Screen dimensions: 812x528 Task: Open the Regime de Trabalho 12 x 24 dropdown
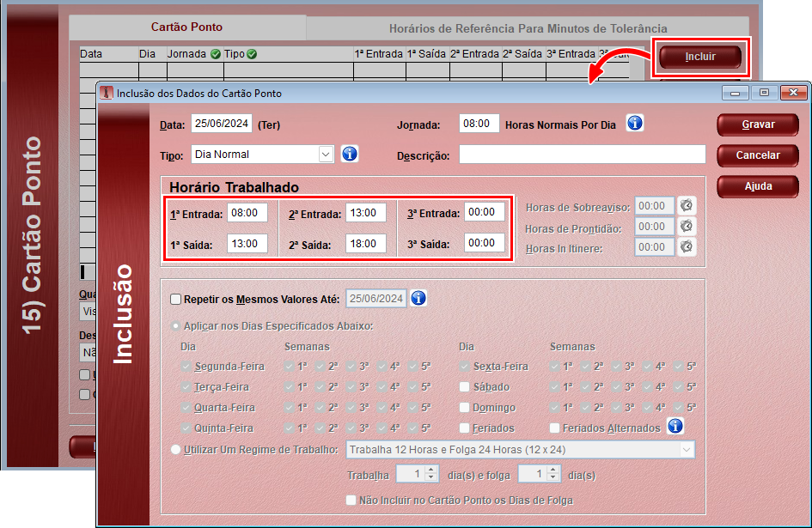pyautogui.click(x=687, y=449)
